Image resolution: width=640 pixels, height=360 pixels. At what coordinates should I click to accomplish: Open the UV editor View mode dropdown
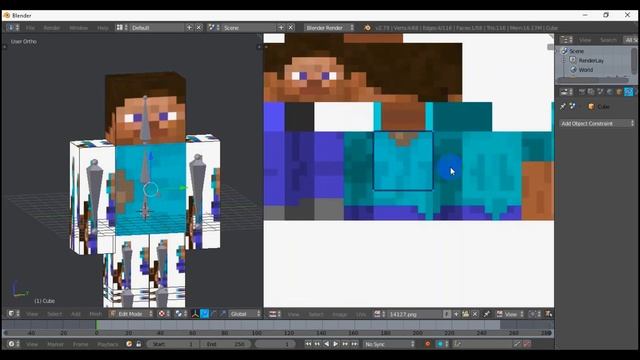(510, 314)
